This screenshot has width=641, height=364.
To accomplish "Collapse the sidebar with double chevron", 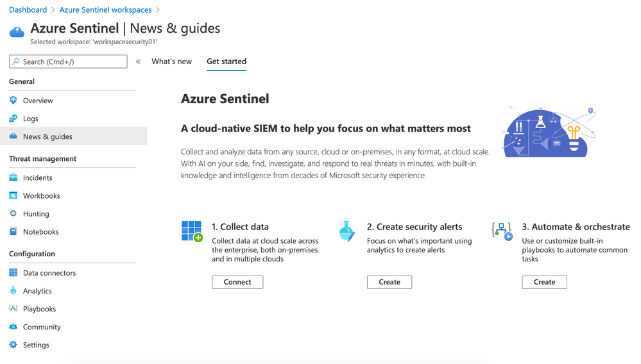I will pos(138,62).
